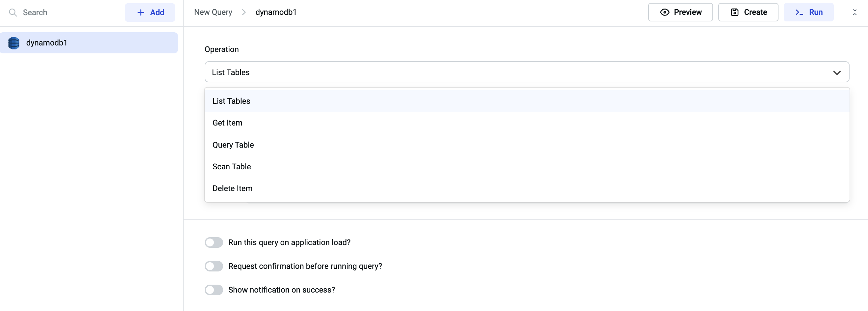Screen dimensions: 868x311
Task: Toggle request confirmation before running query
Action: tap(214, 266)
